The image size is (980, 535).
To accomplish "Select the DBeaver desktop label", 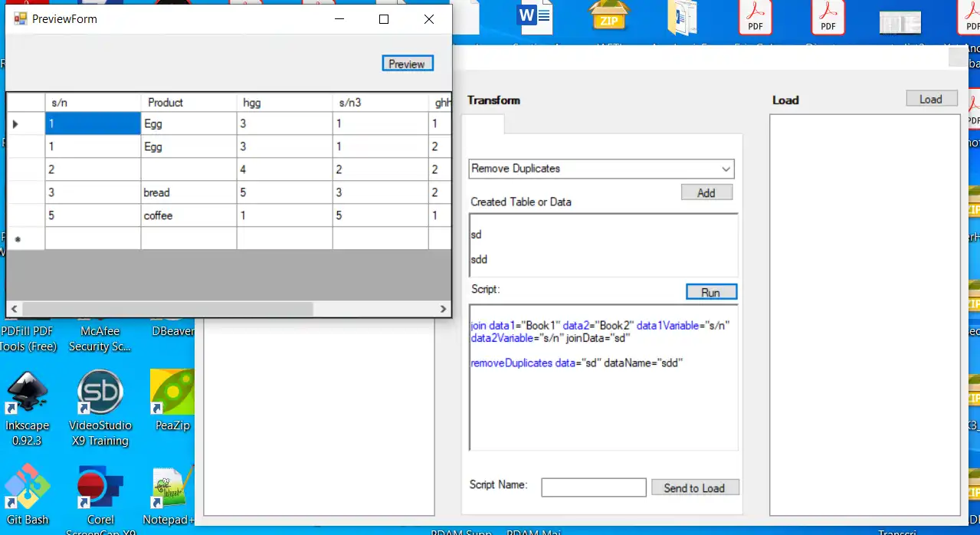I will tap(172, 331).
